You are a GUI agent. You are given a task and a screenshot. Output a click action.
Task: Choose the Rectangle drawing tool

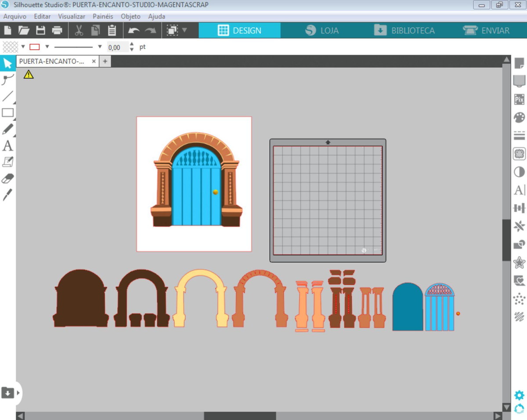(8, 112)
